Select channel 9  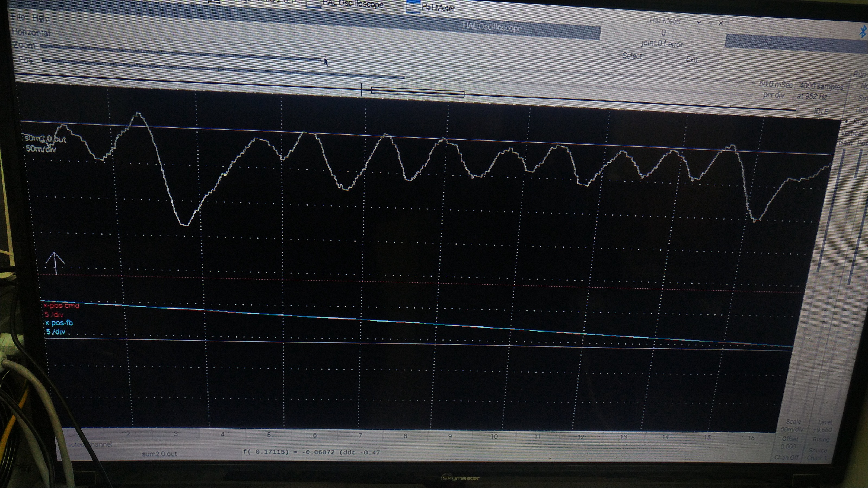[x=450, y=436]
